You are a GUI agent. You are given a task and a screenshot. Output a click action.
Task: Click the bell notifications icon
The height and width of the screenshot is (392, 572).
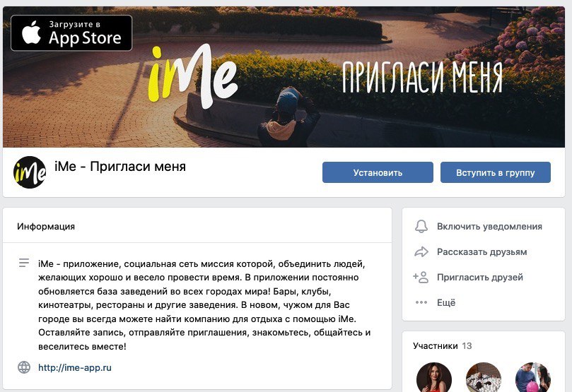(421, 226)
